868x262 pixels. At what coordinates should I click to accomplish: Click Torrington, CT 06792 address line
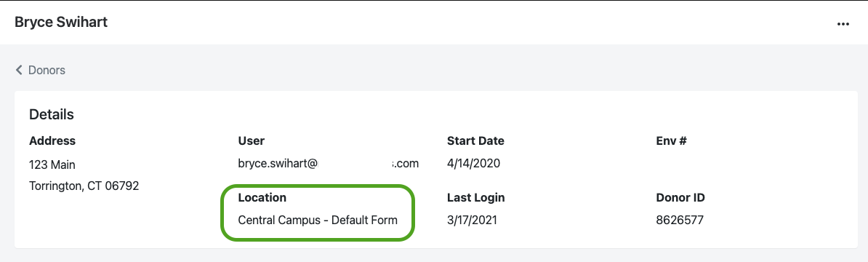click(x=84, y=186)
